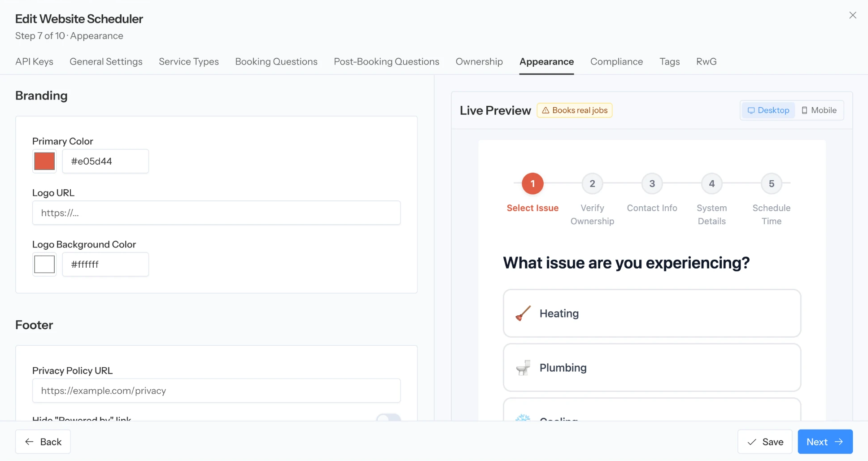Click step 3 circle Contact Info
This screenshot has width=868, height=461.
tap(652, 183)
